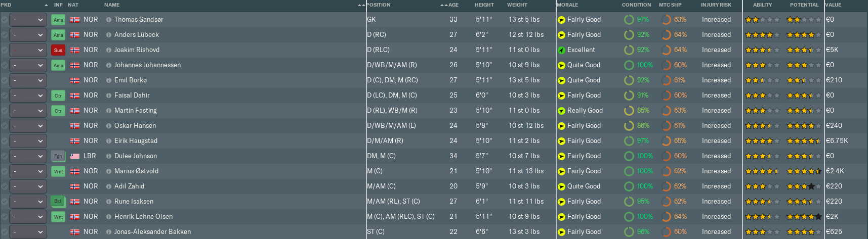Sort the squad by the Age column

tap(453, 5)
